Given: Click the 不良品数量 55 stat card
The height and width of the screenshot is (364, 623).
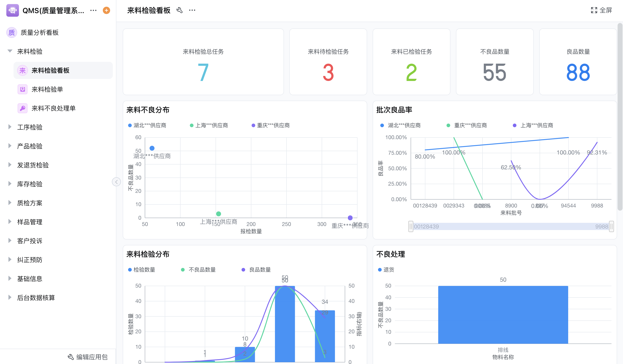Looking at the screenshot, I should 494,62.
